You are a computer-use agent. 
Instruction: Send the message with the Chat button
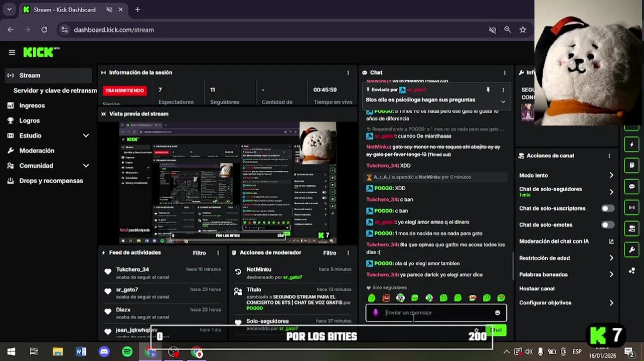pyautogui.click(x=496, y=329)
